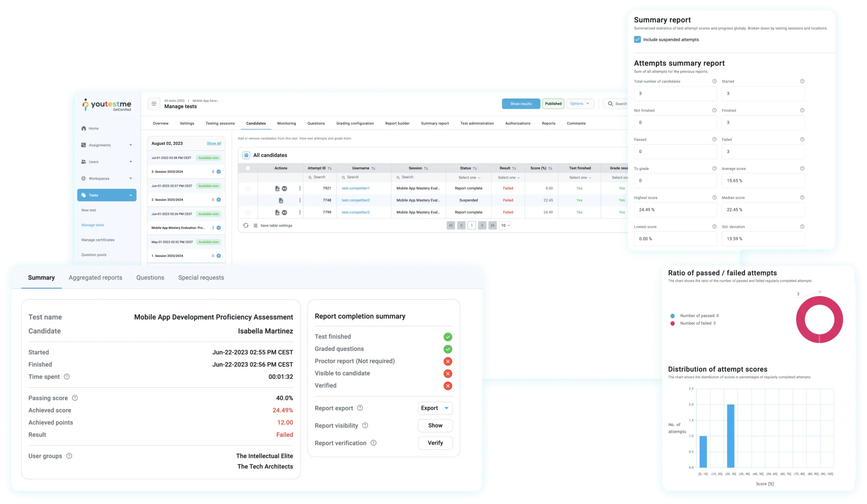The height and width of the screenshot is (504, 867).
Task: Toggle Include suspended attempts checkbox
Action: (x=637, y=40)
